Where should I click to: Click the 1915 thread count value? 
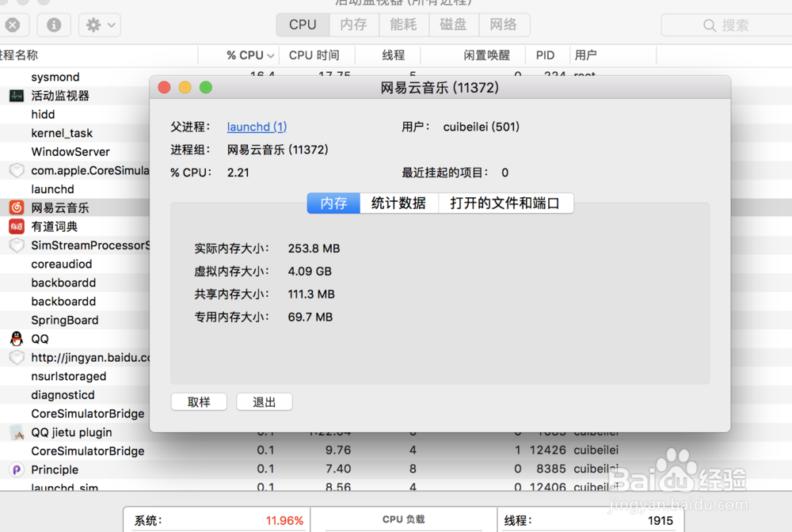[661, 520]
